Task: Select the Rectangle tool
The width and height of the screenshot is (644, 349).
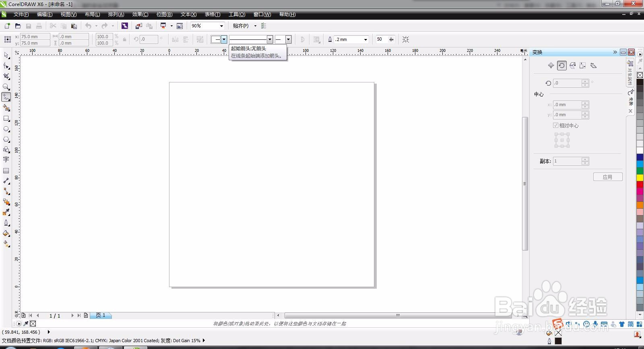Action: pyautogui.click(x=6, y=119)
